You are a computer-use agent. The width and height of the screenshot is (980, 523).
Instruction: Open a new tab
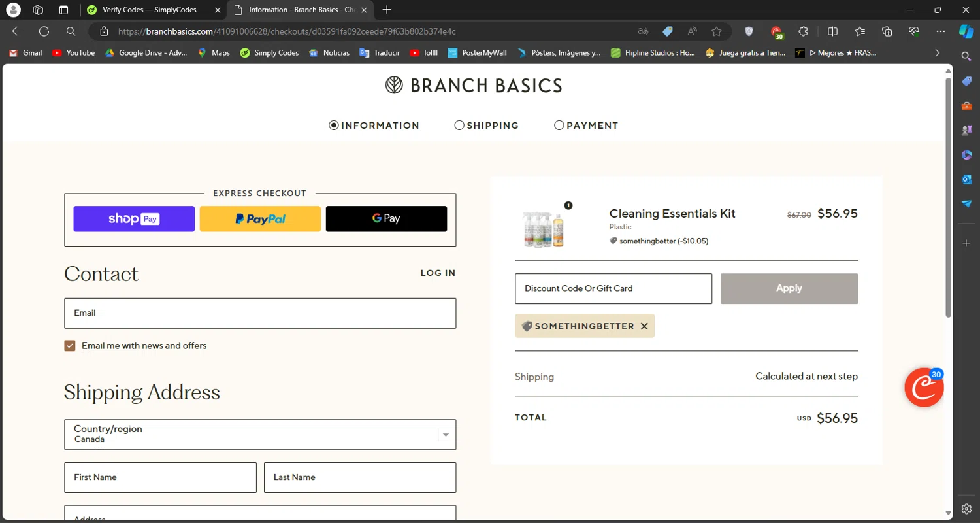(x=387, y=10)
